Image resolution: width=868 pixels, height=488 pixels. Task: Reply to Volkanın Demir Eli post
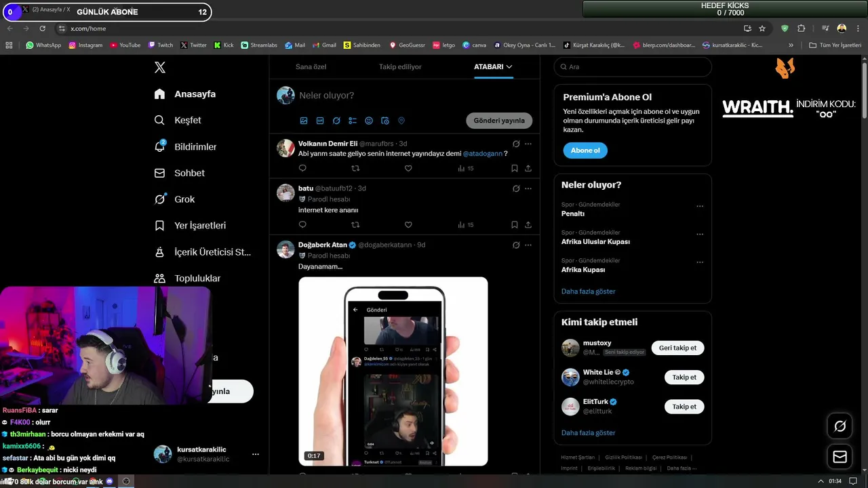tap(302, 168)
